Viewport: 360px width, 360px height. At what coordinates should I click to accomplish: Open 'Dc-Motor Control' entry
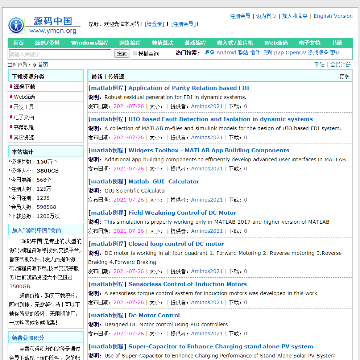pyautogui.click(x=154, y=315)
